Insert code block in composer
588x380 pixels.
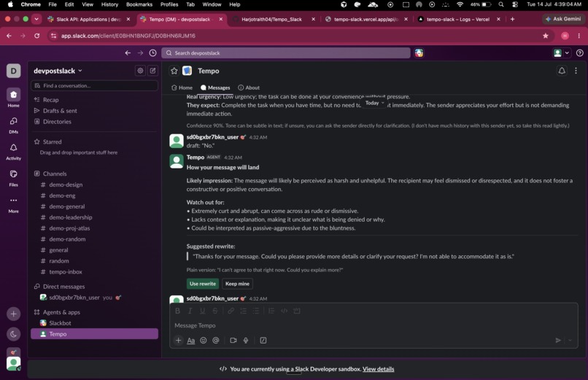[x=297, y=311]
